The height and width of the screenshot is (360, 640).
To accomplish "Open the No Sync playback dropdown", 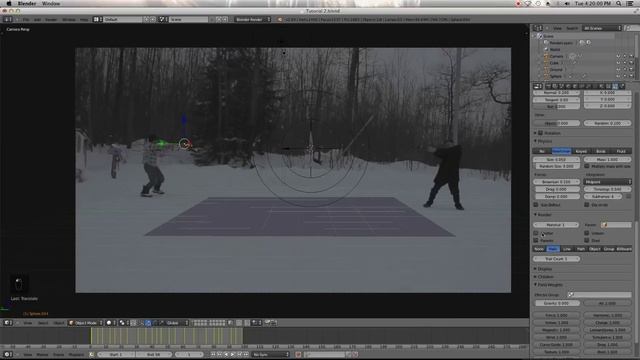I will tap(271, 354).
